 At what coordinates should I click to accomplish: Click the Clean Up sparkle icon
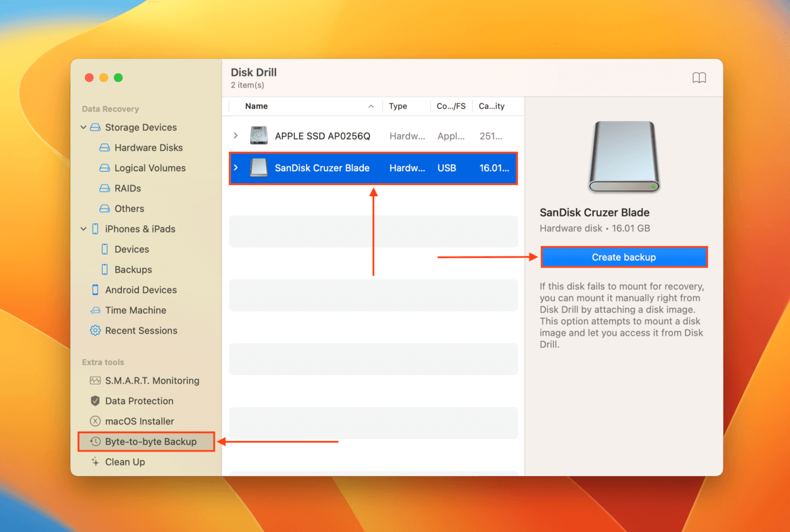coord(95,462)
